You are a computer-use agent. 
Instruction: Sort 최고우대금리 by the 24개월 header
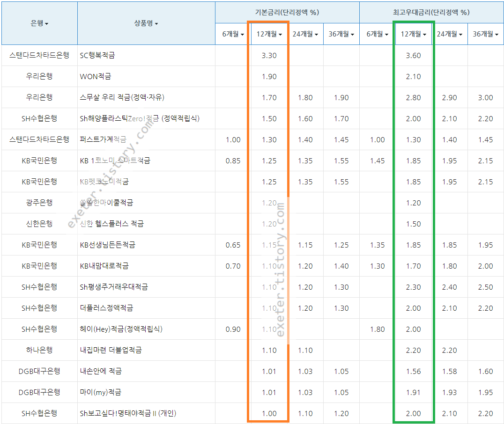tap(449, 34)
